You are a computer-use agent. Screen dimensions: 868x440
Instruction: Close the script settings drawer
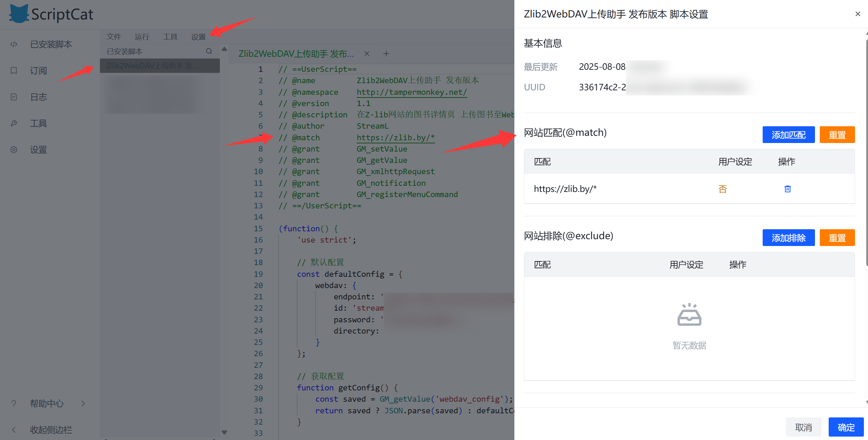(857, 14)
